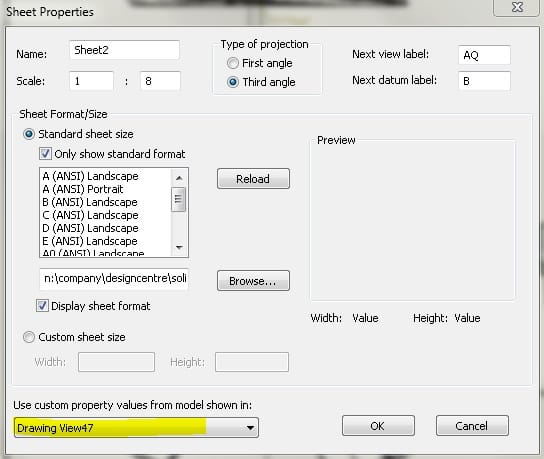
Task: Select E (ANSI) Landscape format
Action: [90, 241]
